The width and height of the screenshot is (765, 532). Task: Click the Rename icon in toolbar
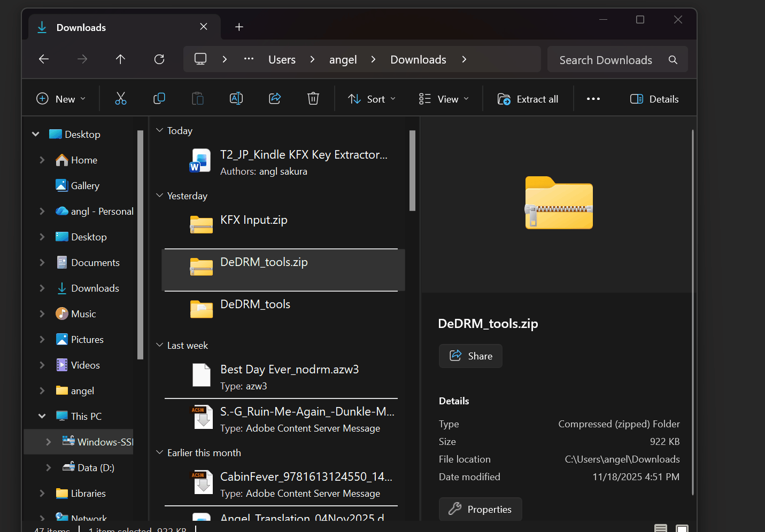[236, 99]
